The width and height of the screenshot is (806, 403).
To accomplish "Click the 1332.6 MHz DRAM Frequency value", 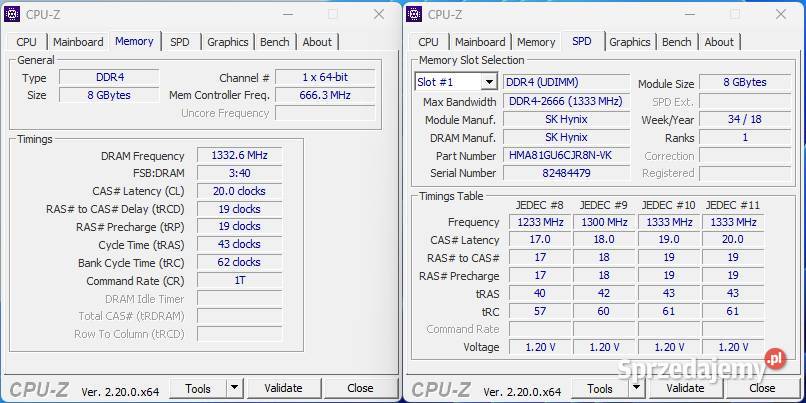I will (x=240, y=155).
